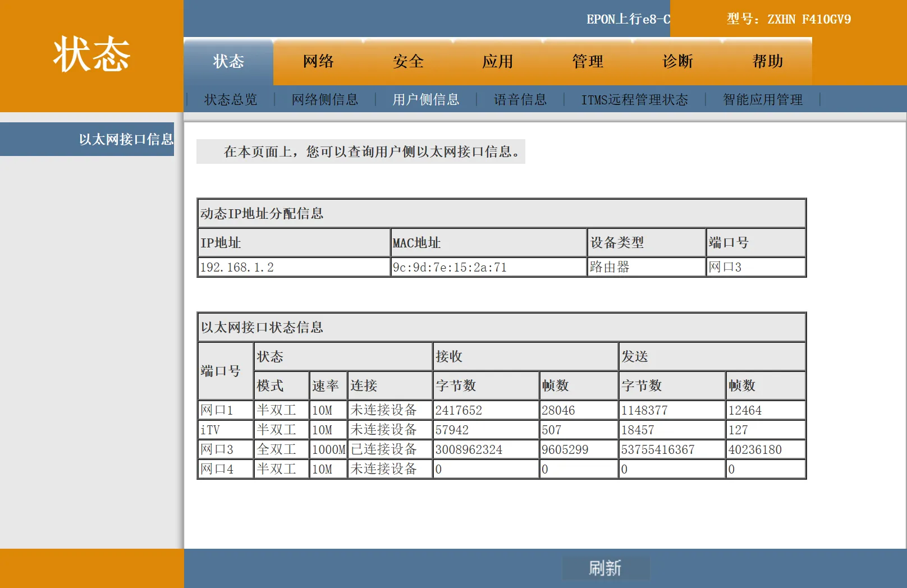Screen dimensions: 907x588
Task: Switch to the 管理 tab
Action: (x=588, y=62)
